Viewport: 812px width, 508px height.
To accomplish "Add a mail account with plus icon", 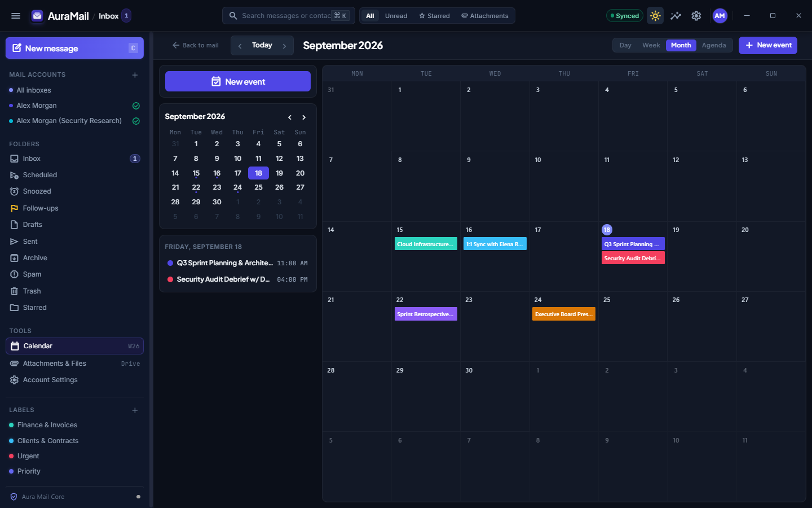I will [x=135, y=75].
